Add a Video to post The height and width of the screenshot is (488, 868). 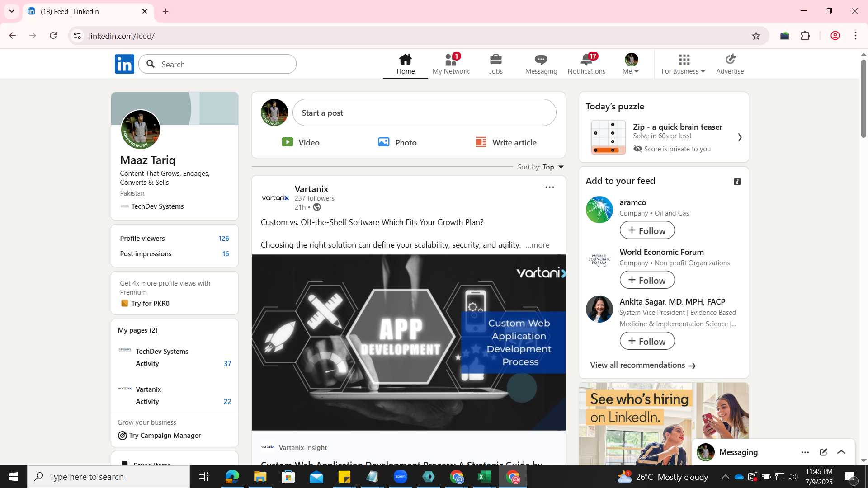301,142
